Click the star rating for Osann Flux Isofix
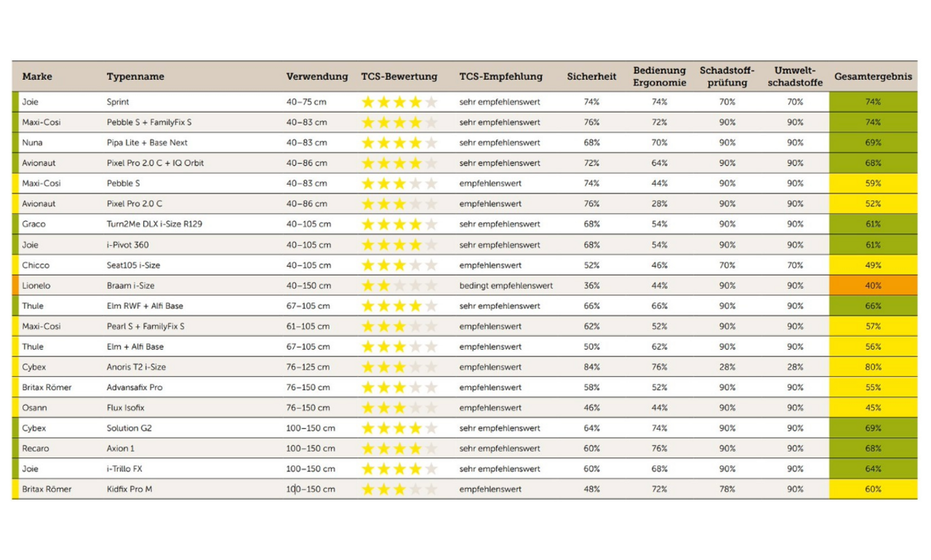 tap(399, 408)
